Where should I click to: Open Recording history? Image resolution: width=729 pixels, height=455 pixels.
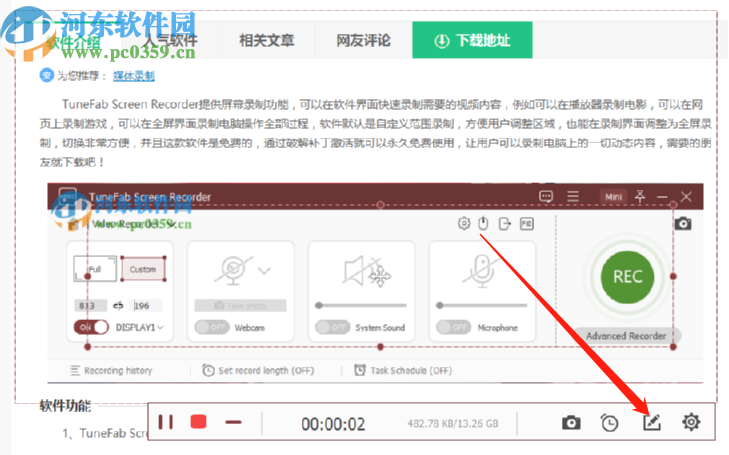point(111,370)
